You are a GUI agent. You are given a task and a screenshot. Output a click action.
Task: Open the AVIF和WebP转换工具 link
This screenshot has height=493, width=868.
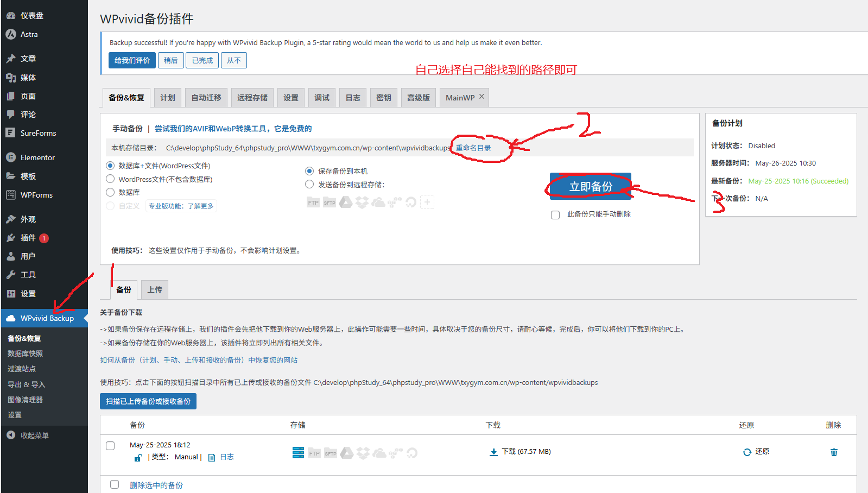click(x=233, y=129)
